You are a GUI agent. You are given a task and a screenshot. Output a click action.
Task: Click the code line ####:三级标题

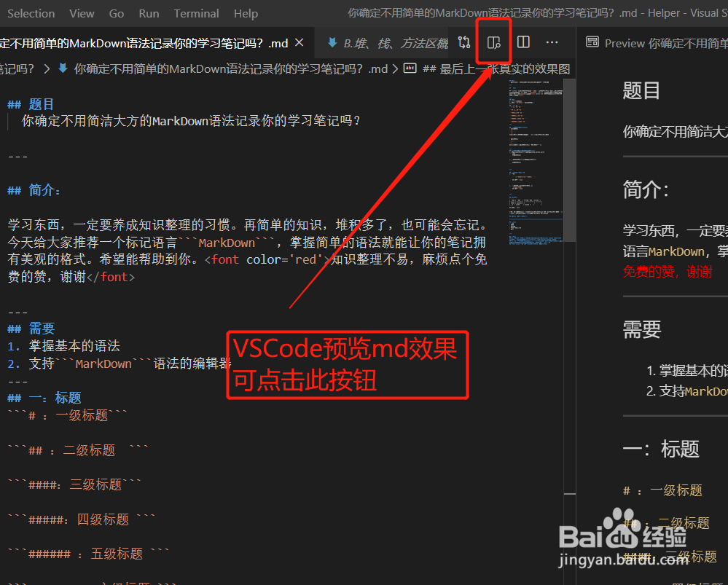pyautogui.click(x=74, y=484)
